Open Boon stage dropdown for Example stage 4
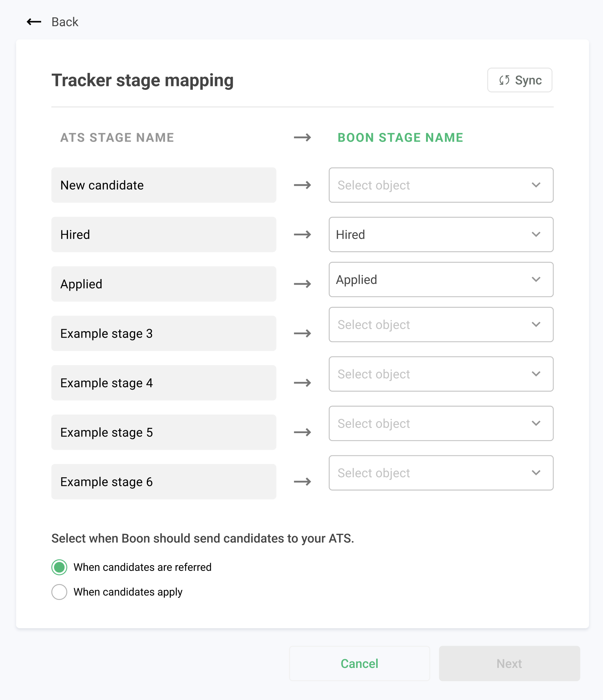 (x=441, y=374)
